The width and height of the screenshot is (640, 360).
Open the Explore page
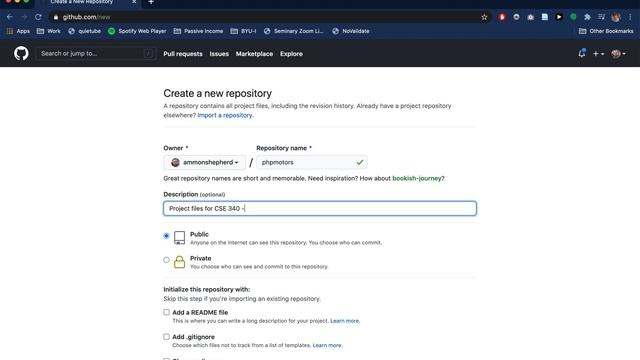coord(291,54)
